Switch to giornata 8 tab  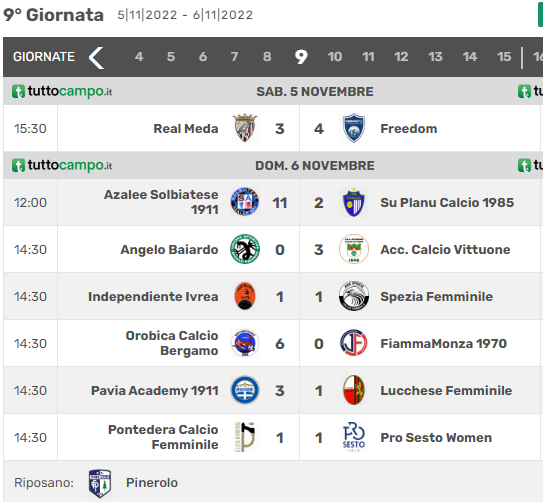click(x=267, y=57)
